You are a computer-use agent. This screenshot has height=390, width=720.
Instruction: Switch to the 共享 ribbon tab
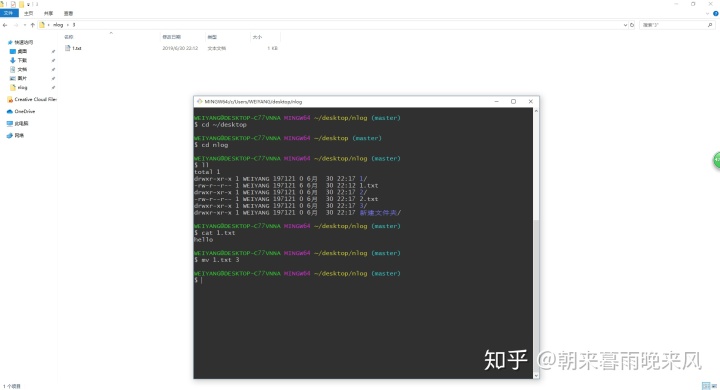click(x=48, y=13)
